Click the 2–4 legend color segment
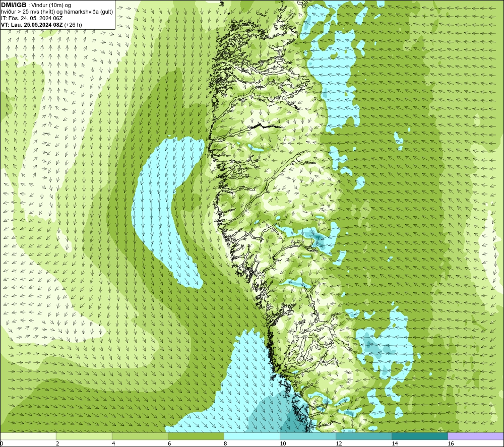Image resolution: width=504 pixels, height=447 pixels. (x=84, y=436)
